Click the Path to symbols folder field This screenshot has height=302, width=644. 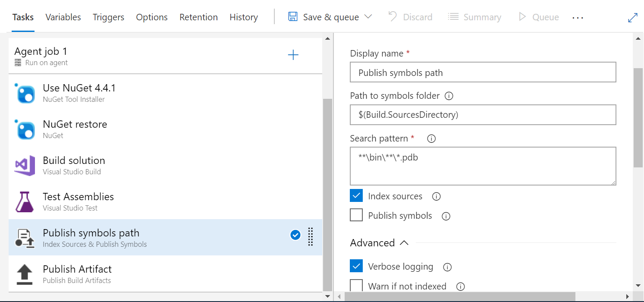483,115
